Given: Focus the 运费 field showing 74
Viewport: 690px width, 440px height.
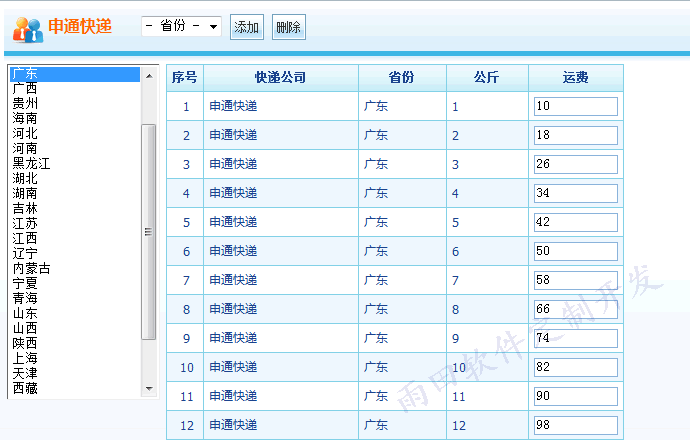Looking at the screenshot, I should pos(576,339).
